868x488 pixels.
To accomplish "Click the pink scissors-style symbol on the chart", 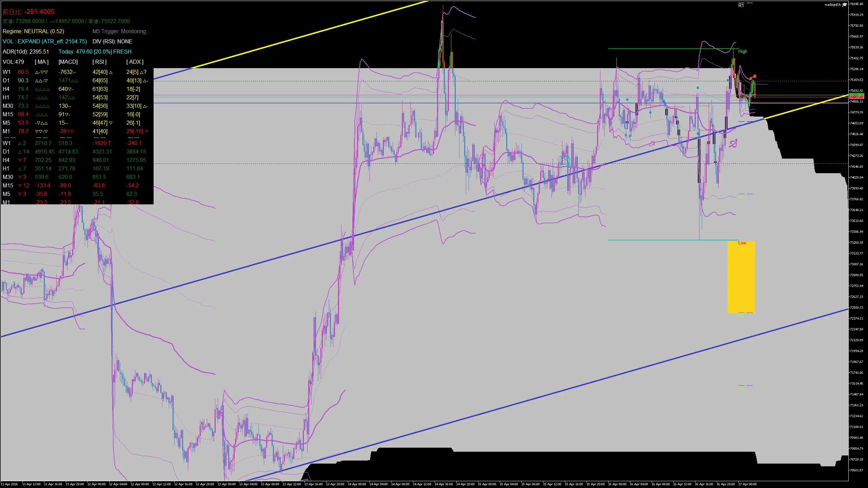I will tap(732, 144).
